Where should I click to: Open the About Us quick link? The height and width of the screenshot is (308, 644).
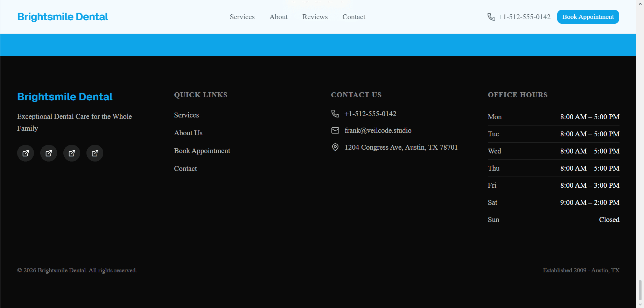click(188, 133)
